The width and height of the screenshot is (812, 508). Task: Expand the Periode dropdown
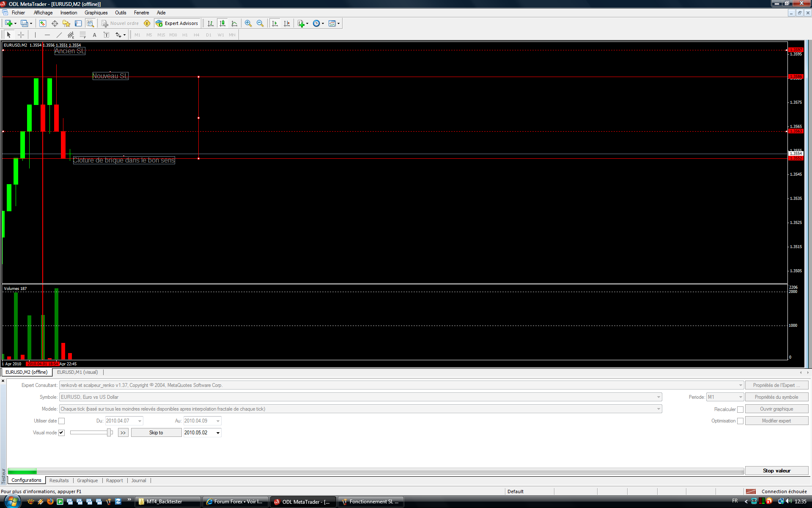tap(740, 397)
